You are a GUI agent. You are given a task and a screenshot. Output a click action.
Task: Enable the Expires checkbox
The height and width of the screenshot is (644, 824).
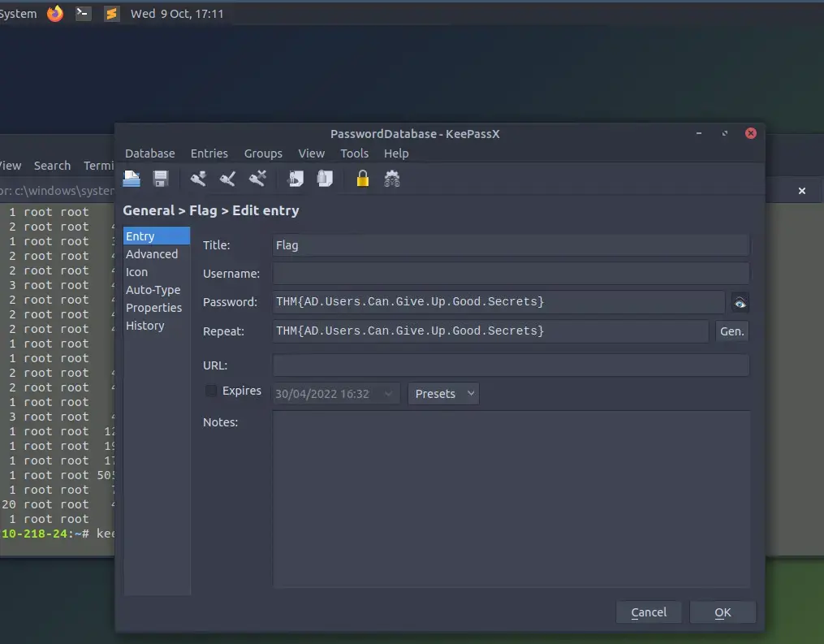[211, 391]
